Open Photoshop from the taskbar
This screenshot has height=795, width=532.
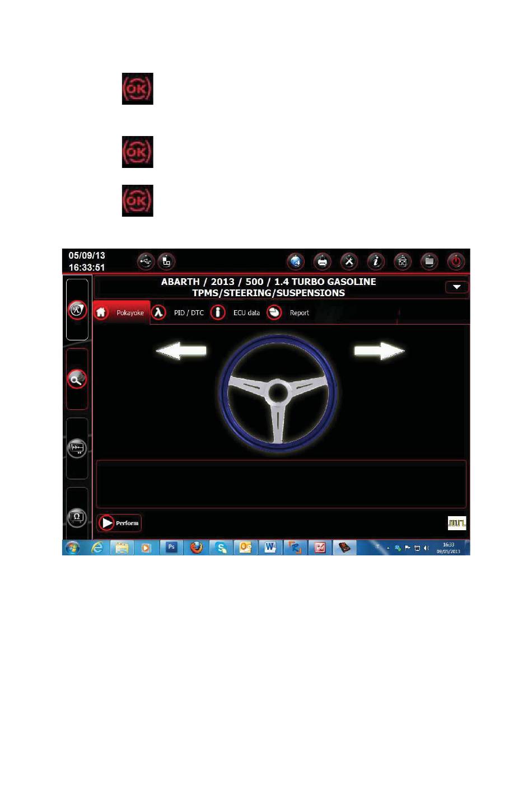(x=171, y=548)
